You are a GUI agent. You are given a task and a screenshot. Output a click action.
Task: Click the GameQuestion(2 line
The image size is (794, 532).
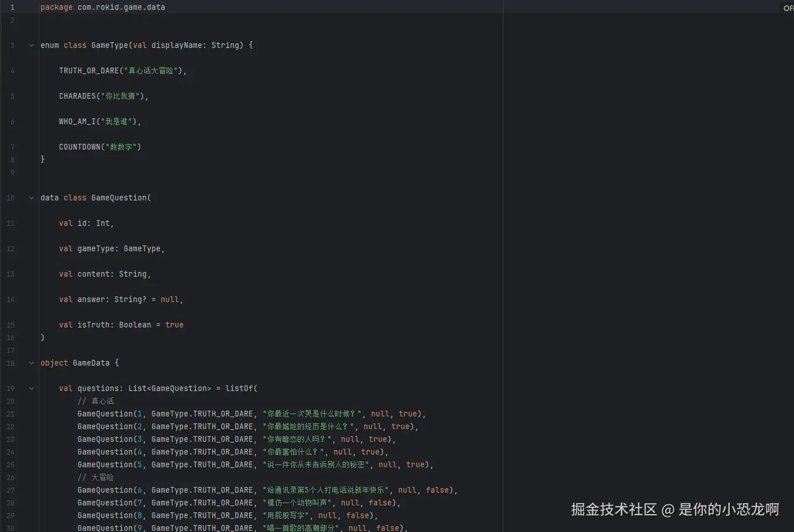pyautogui.click(x=248, y=426)
